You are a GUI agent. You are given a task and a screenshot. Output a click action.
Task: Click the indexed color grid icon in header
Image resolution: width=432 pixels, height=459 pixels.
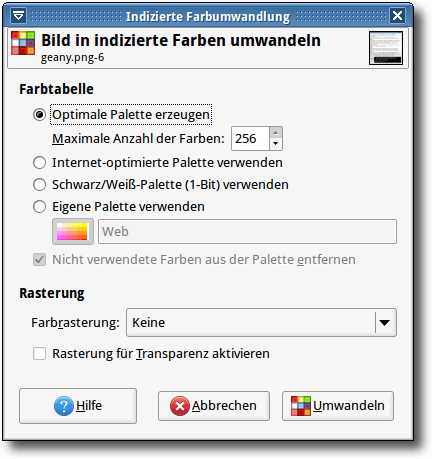[23, 43]
